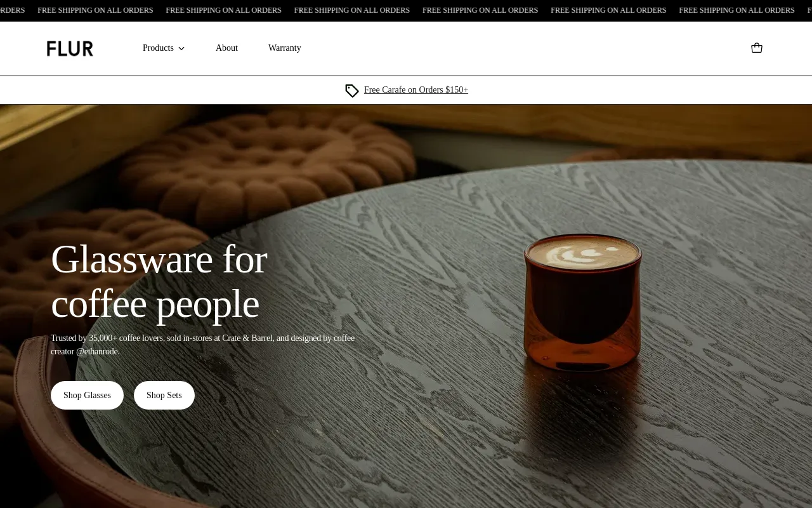Select the Glassware for coffee people headline

click(159, 281)
